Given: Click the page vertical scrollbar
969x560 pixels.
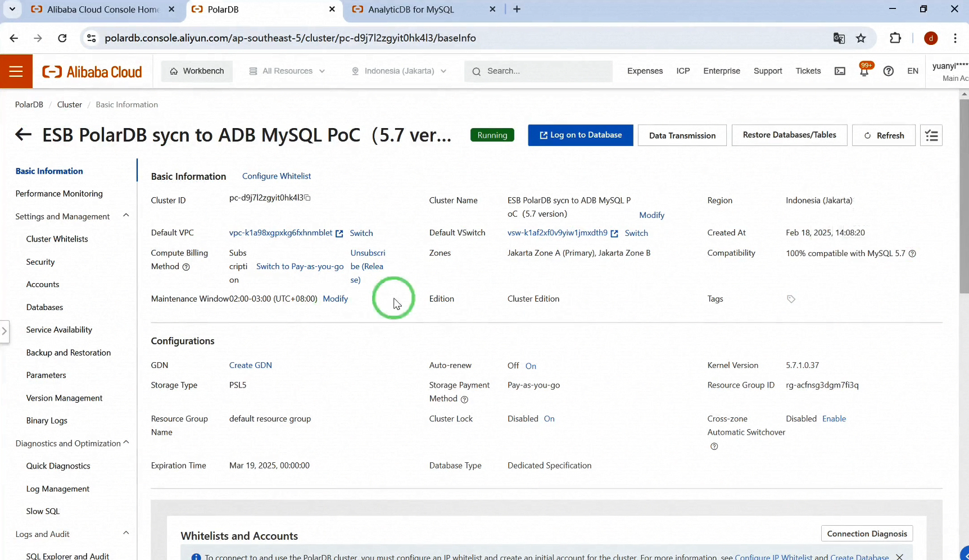Looking at the screenshot, I should point(965,197).
